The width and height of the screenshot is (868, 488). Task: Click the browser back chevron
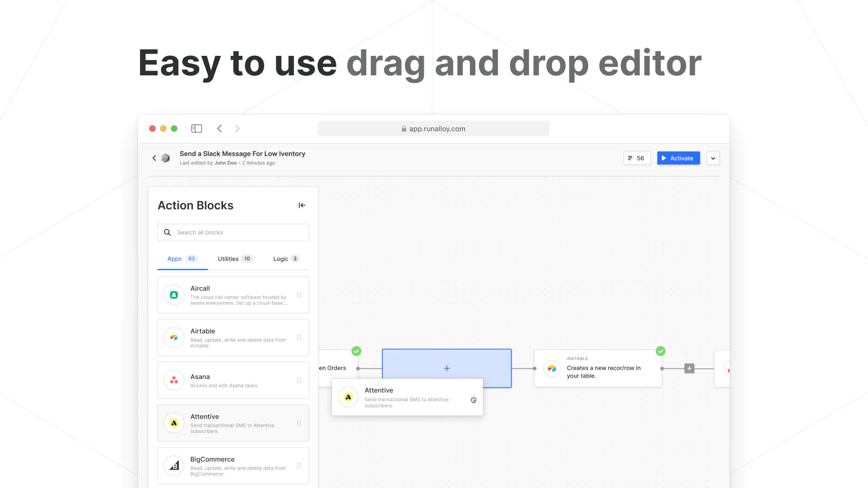[x=220, y=129]
